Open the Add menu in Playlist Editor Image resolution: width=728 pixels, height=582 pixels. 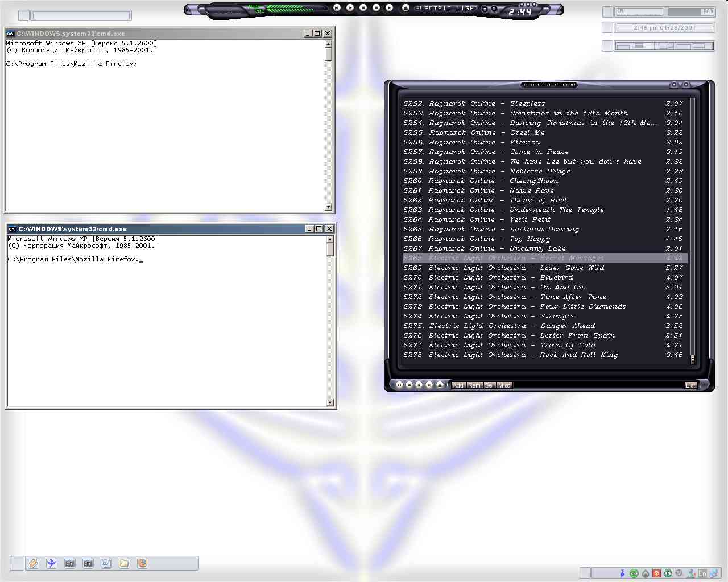pyautogui.click(x=458, y=385)
